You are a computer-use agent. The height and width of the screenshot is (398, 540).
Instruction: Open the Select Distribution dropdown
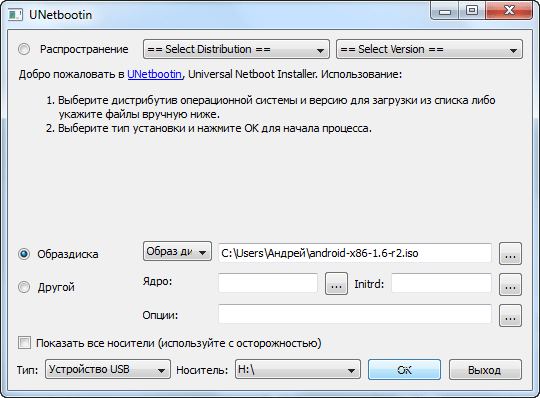click(x=236, y=49)
